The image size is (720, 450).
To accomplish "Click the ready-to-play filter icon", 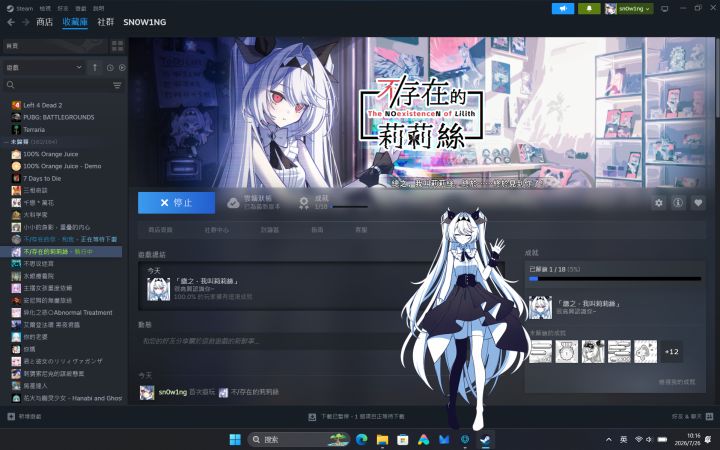I will point(122,68).
